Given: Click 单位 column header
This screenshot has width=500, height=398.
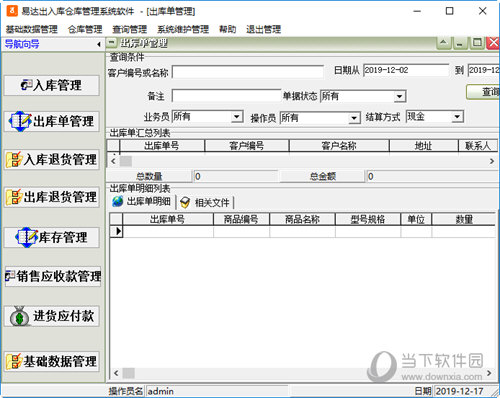Looking at the screenshot, I should [x=416, y=219].
